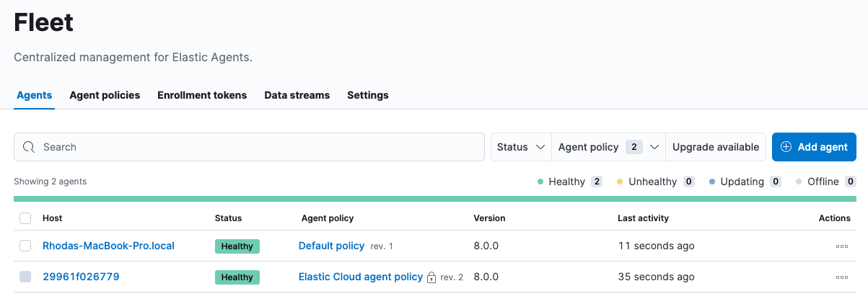The width and height of the screenshot is (868, 299).
Task: Check the 29961f026779 row checkbox
Action: click(25, 277)
